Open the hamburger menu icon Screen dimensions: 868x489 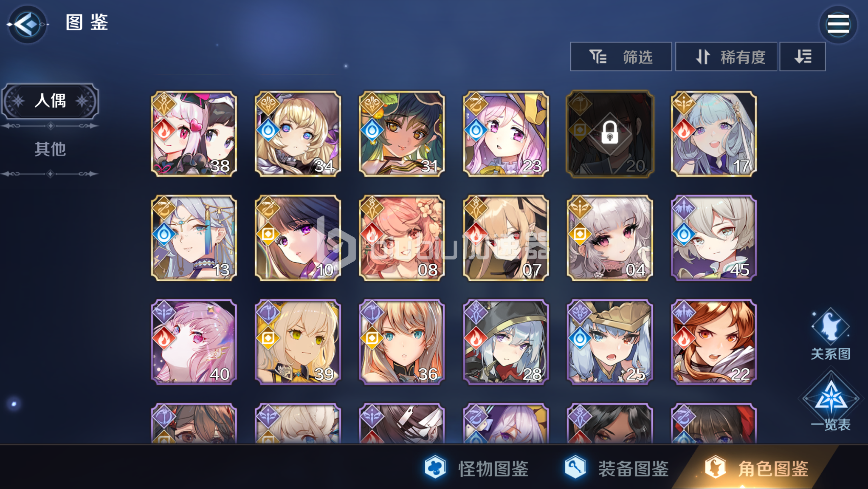click(838, 24)
